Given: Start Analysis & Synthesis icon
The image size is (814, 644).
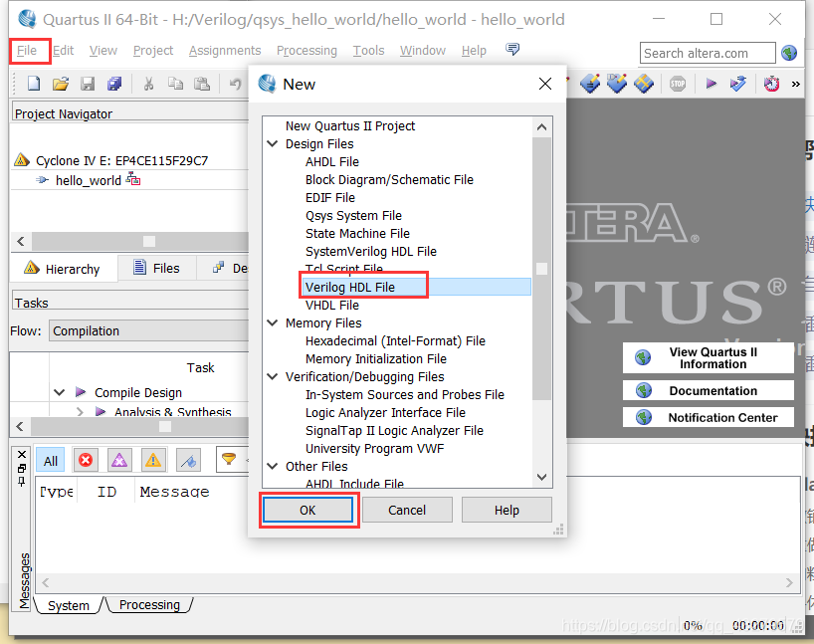Looking at the screenshot, I should (737, 83).
